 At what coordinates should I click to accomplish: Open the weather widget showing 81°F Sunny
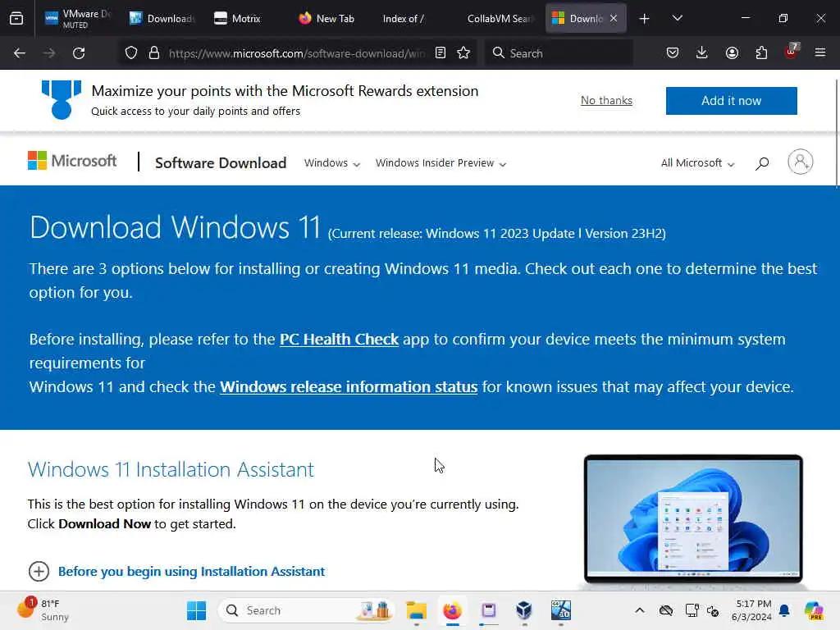[x=44, y=609]
